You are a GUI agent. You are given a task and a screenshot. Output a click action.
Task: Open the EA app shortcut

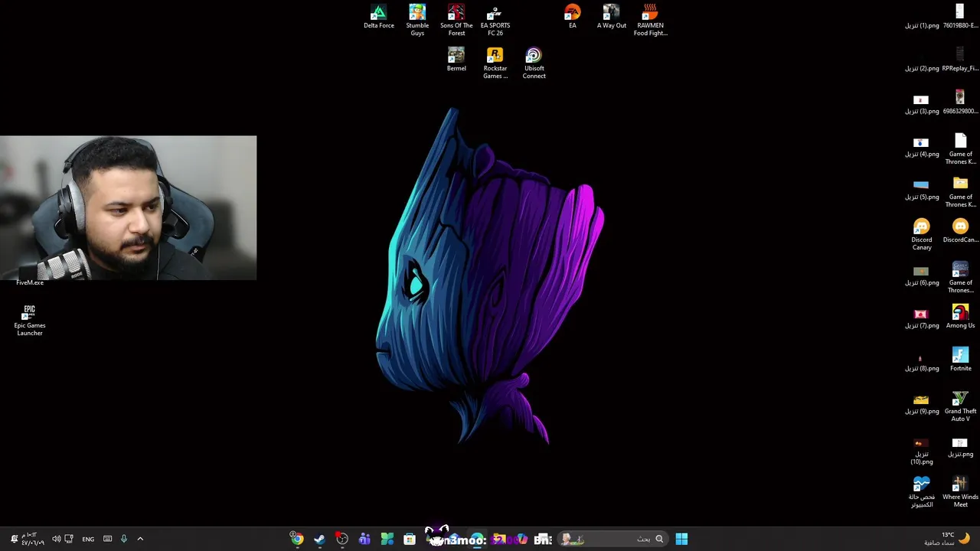[572, 17]
